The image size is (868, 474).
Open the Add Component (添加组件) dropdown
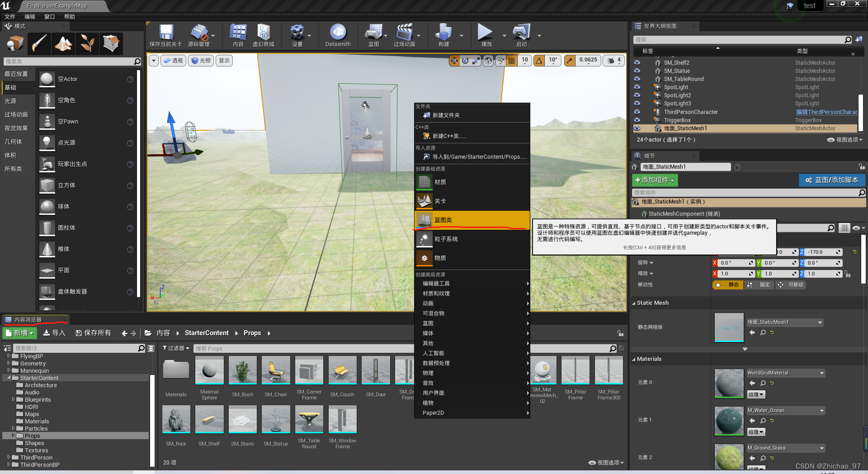click(x=655, y=180)
